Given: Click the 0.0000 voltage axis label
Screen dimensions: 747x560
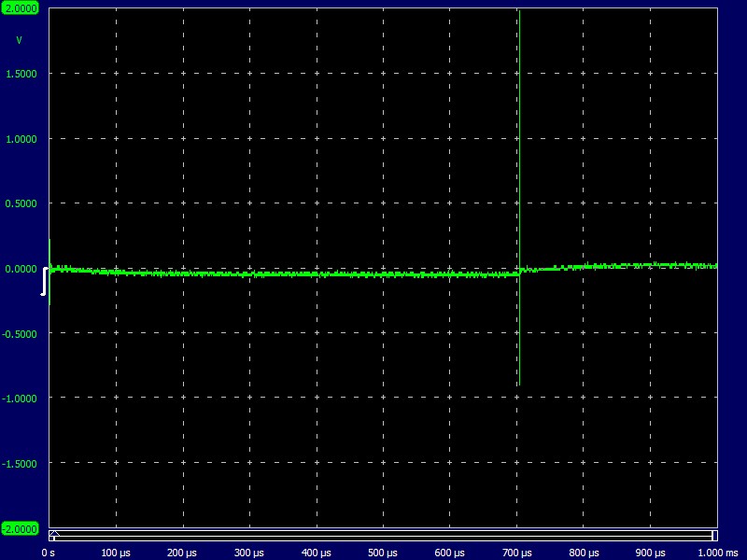Looking at the screenshot, I should pos(21,269).
